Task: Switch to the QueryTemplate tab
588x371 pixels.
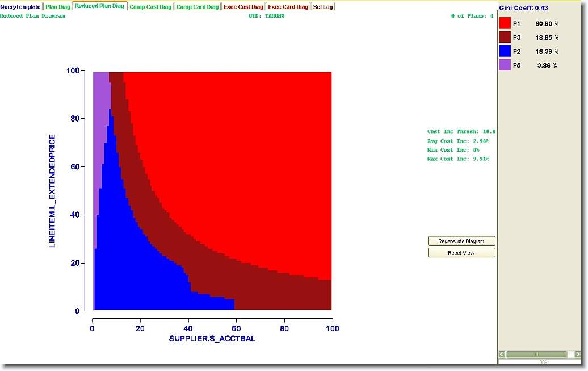Action: (20, 7)
